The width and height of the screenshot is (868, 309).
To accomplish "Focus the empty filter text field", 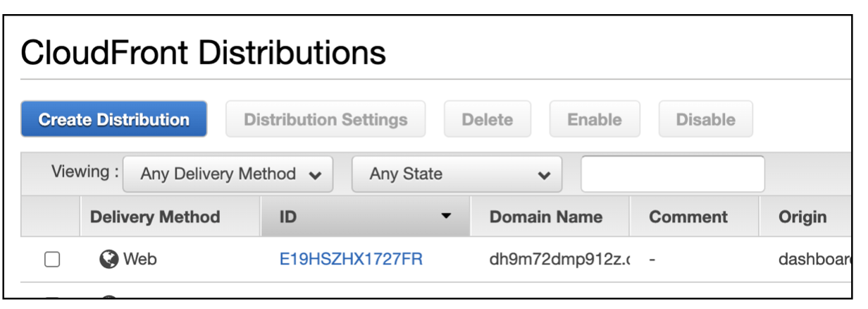I will 672,174.
